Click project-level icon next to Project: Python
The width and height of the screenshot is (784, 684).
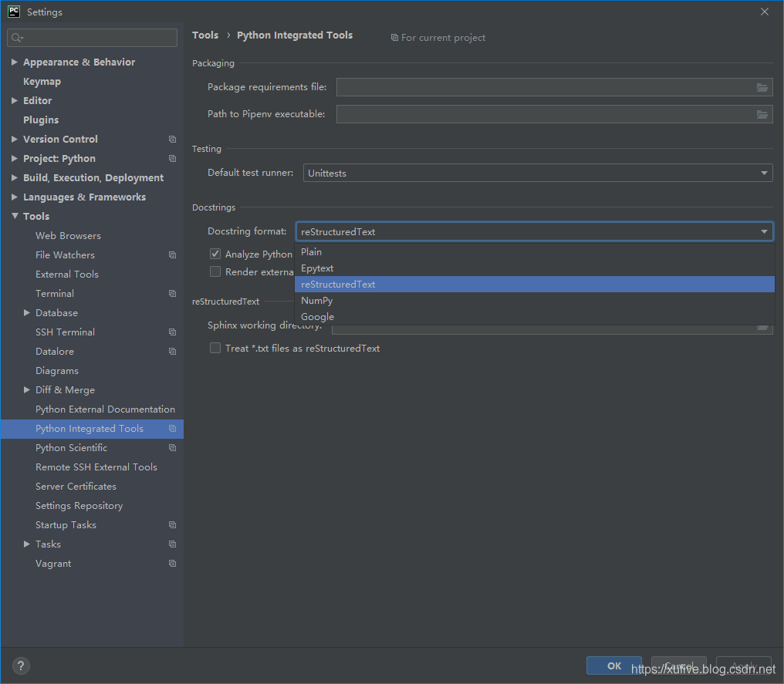coord(173,158)
